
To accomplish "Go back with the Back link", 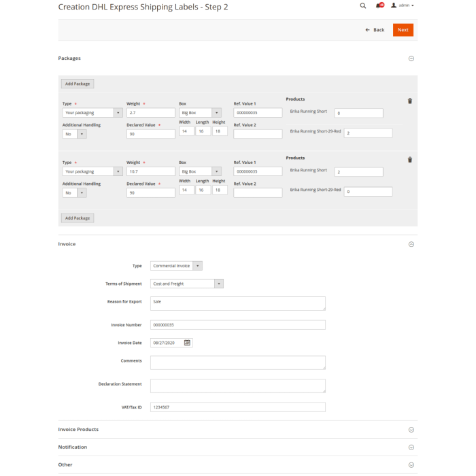I will [x=375, y=30].
